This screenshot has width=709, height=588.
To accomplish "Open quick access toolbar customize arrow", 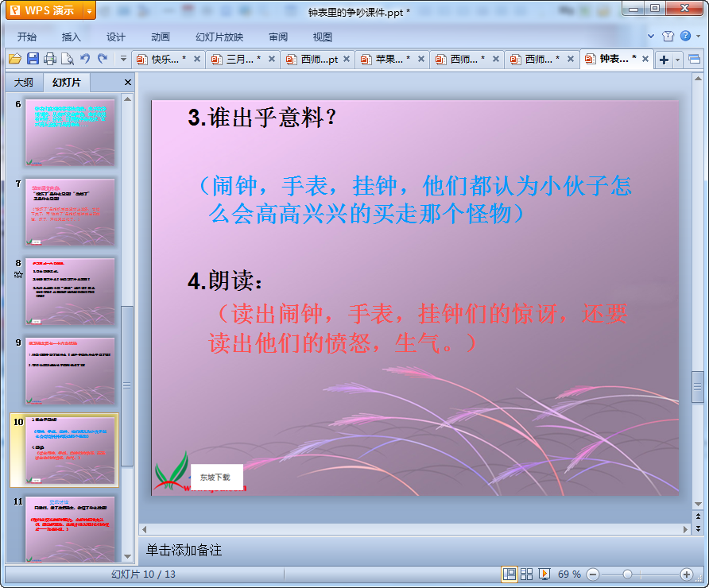I will pos(123,59).
